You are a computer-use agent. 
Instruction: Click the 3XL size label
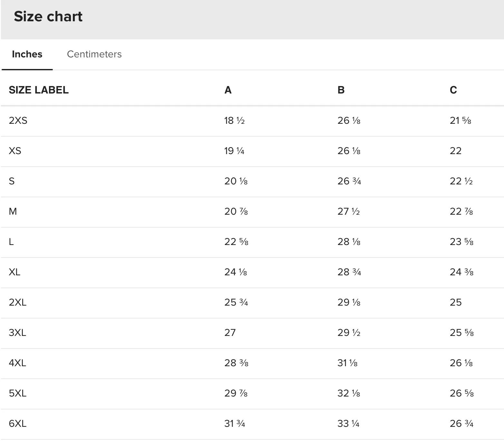point(17,333)
